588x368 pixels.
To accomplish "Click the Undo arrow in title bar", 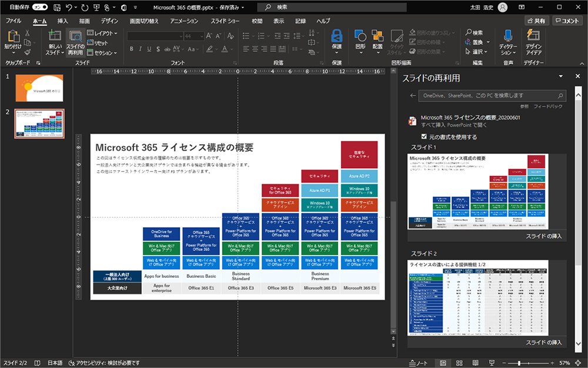I will 69,7.
